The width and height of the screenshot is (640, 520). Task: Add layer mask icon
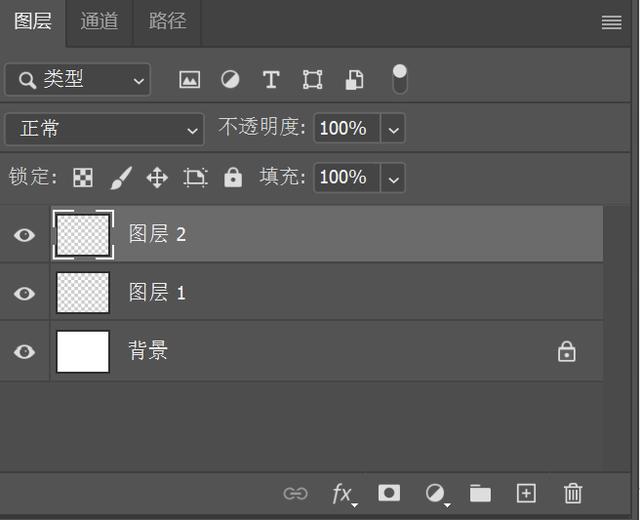389,493
